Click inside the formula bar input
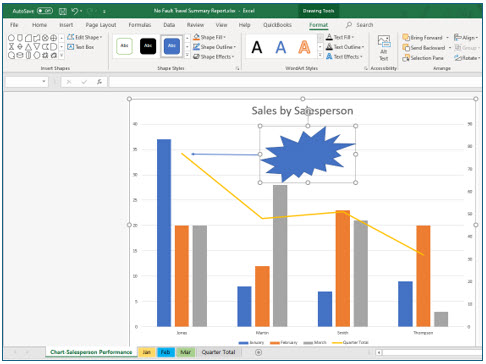Image resolution: width=486 pixels, height=364 pixels. point(295,82)
